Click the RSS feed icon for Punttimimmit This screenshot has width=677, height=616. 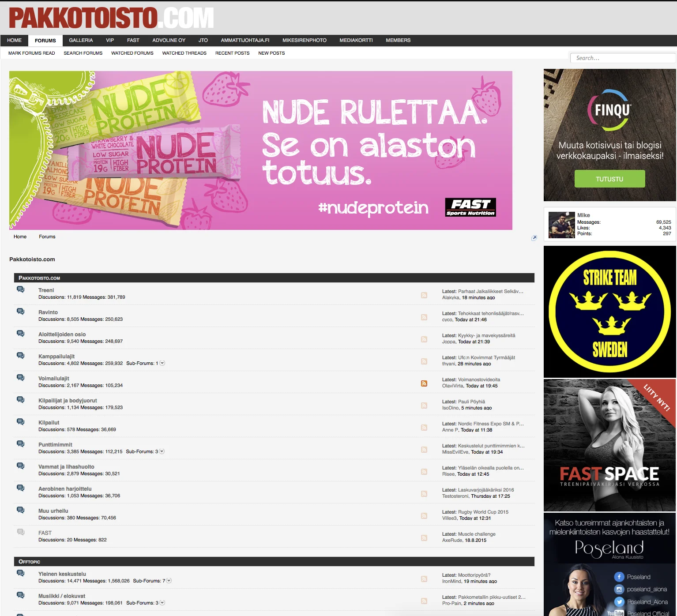[424, 450]
